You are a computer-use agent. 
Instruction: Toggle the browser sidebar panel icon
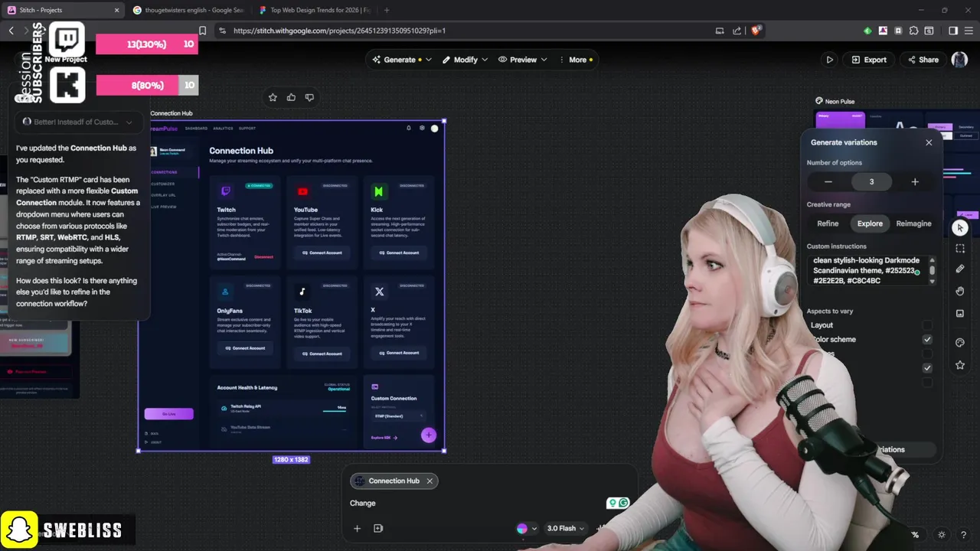953,31
